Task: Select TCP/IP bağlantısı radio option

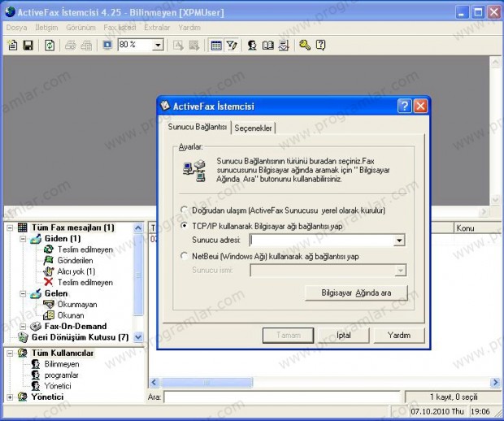Action: pyautogui.click(x=185, y=226)
